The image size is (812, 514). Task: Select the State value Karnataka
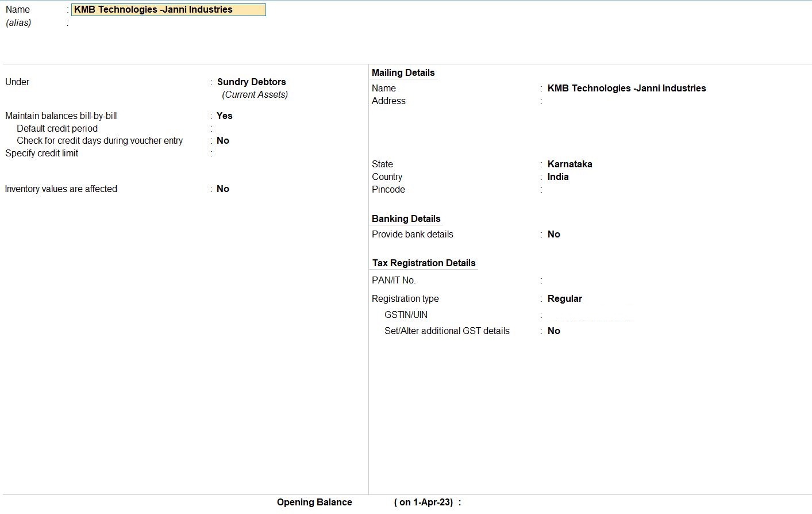point(569,164)
